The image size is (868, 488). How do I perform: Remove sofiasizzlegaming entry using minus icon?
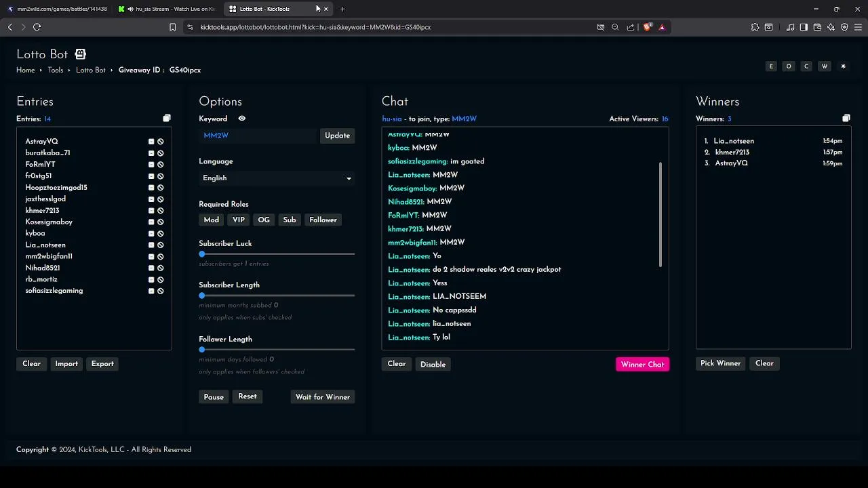tap(151, 291)
